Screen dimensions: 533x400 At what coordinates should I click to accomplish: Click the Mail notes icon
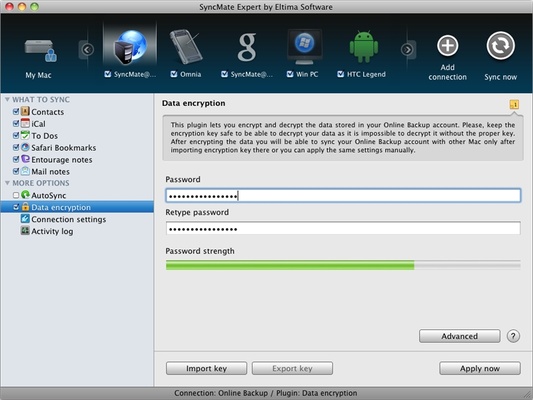click(x=25, y=171)
